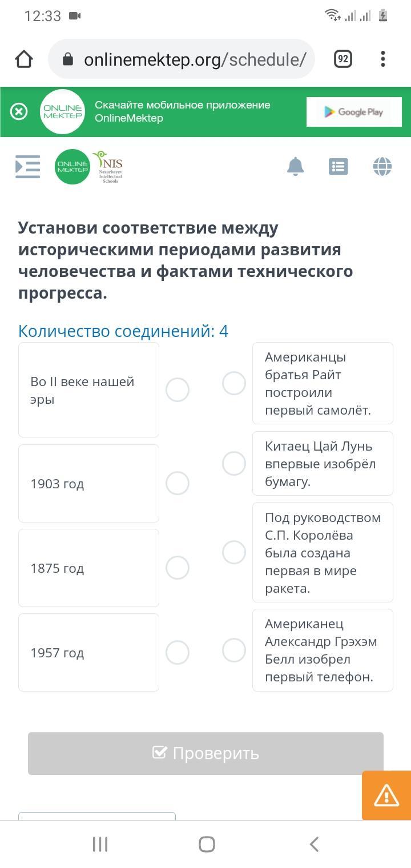
Task: Select circle for the Wright brothers airplane answer
Action: (234, 383)
